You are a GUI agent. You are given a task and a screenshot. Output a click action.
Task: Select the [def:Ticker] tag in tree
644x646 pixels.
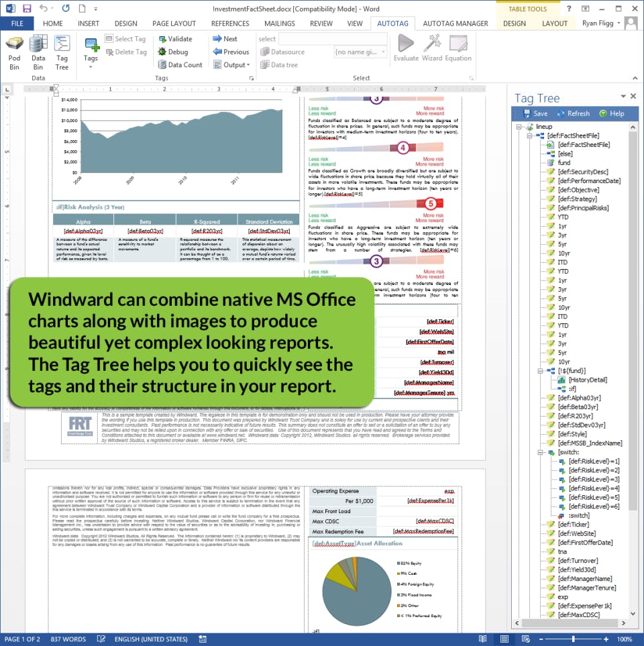(x=574, y=525)
